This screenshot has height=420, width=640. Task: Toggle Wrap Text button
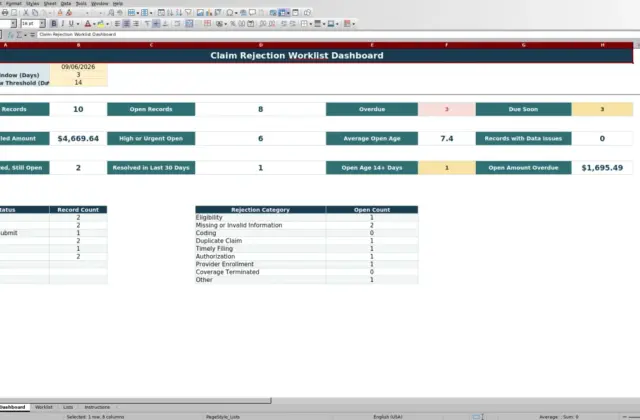pyautogui.click(x=177, y=24)
